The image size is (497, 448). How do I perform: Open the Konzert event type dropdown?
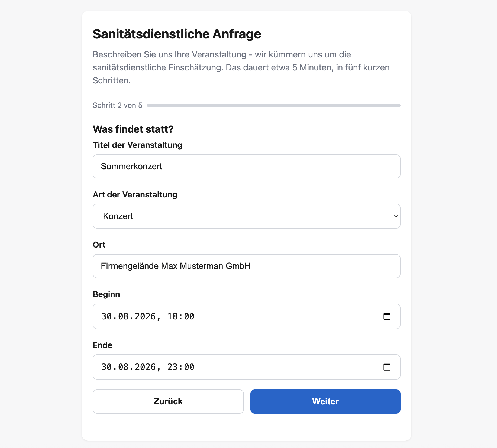coord(247,216)
